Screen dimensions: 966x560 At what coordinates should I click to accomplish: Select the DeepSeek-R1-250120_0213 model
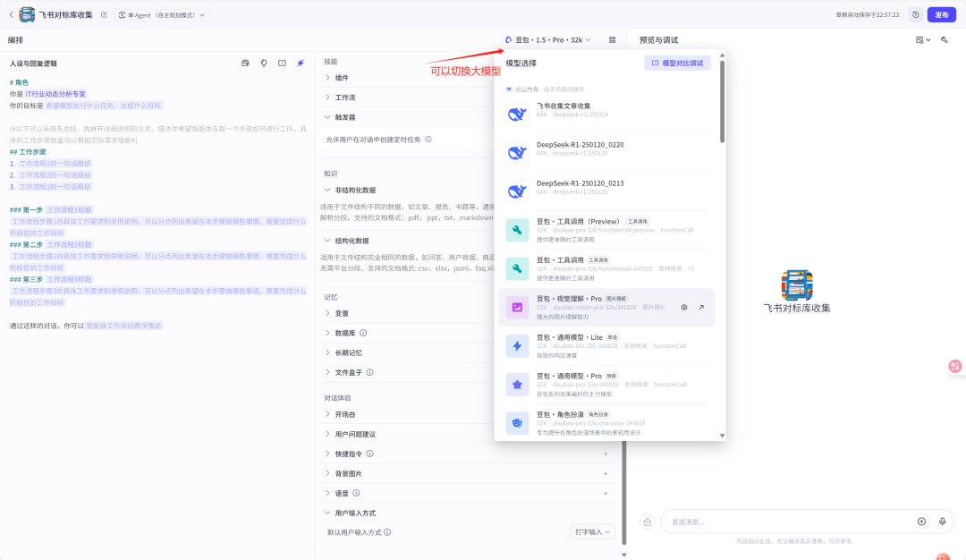click(x=606, y=191)
